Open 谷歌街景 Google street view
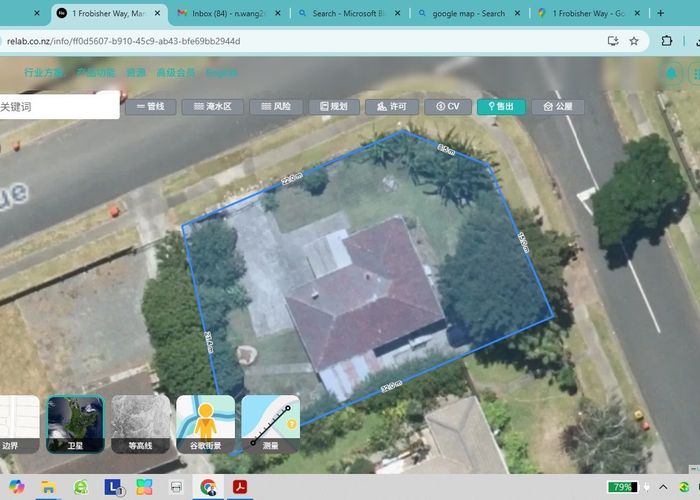The height and width of the screenshot is (500, 700). pos(205,425)
